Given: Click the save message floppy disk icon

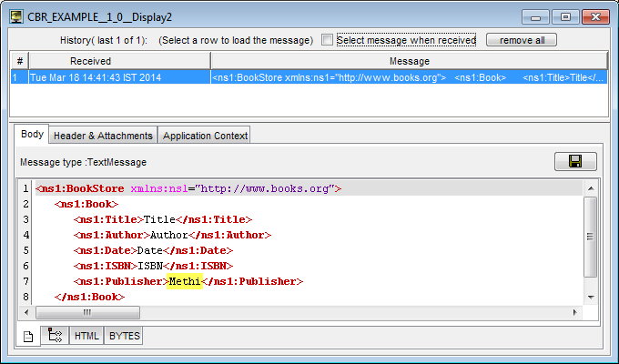Looking at the screenshot, I should click(x=575, y=161).
